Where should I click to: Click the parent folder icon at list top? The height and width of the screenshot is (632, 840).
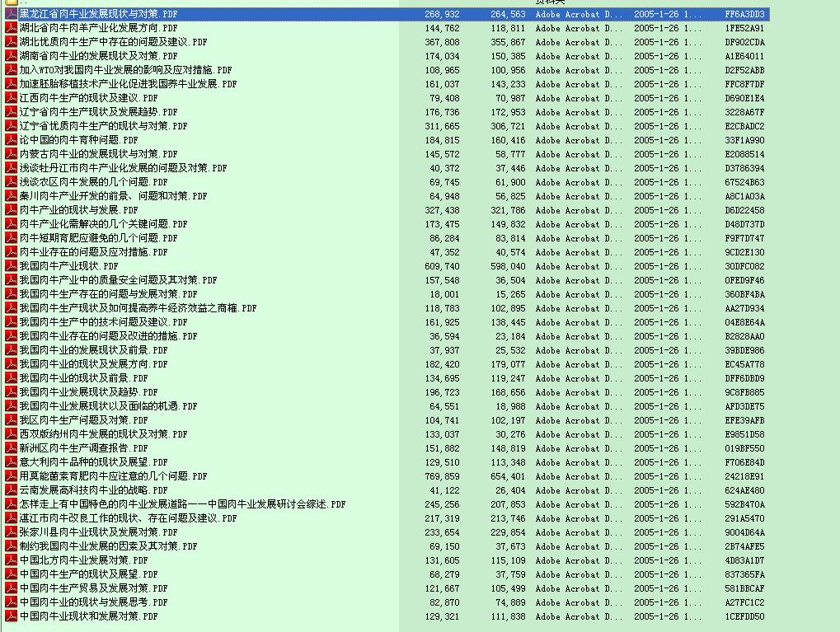coord(11,2)
